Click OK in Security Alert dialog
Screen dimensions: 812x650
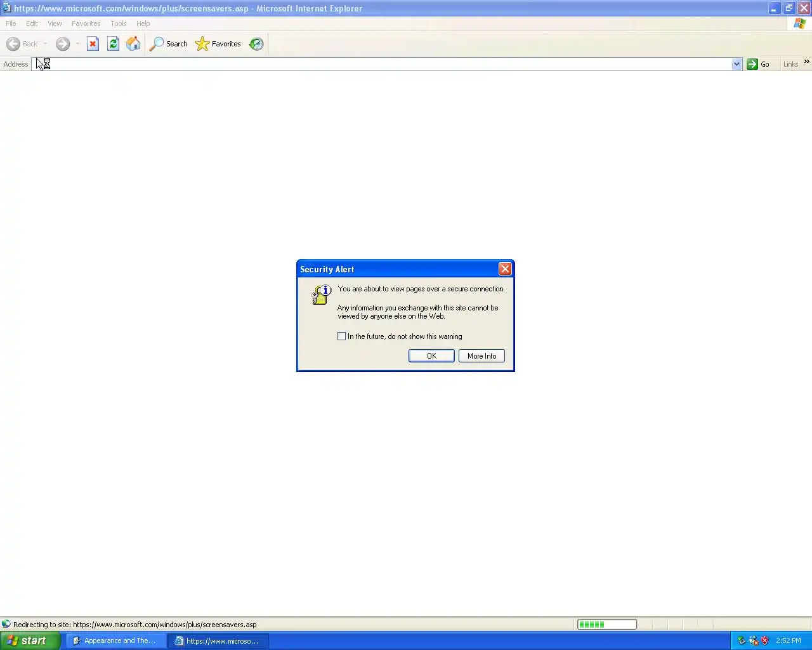tap(431, 356)
